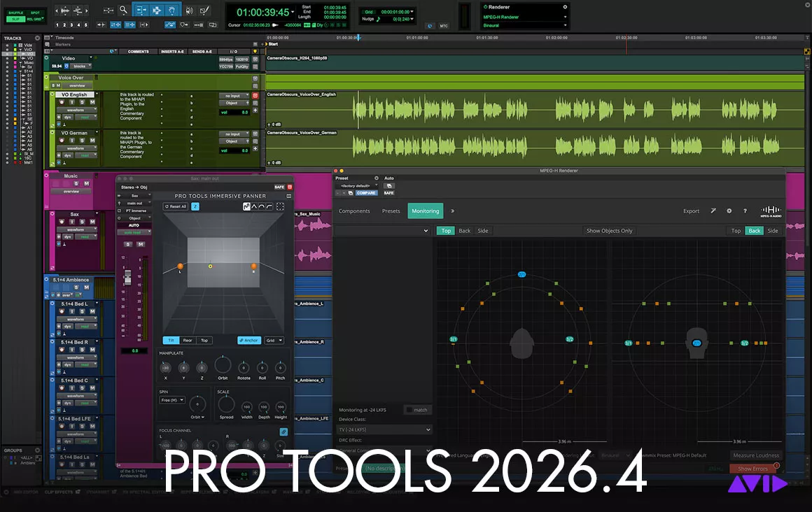Open the VO English no input selector

(234, 96)
